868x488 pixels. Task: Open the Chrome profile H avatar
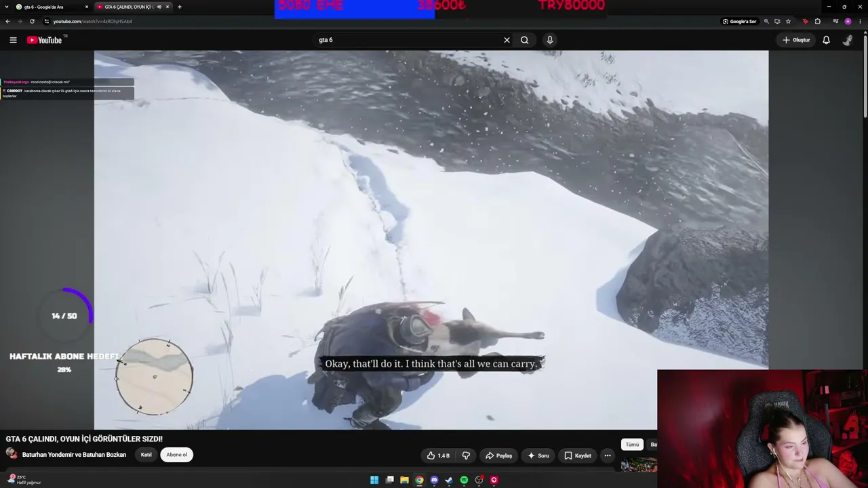click(848, 21)
